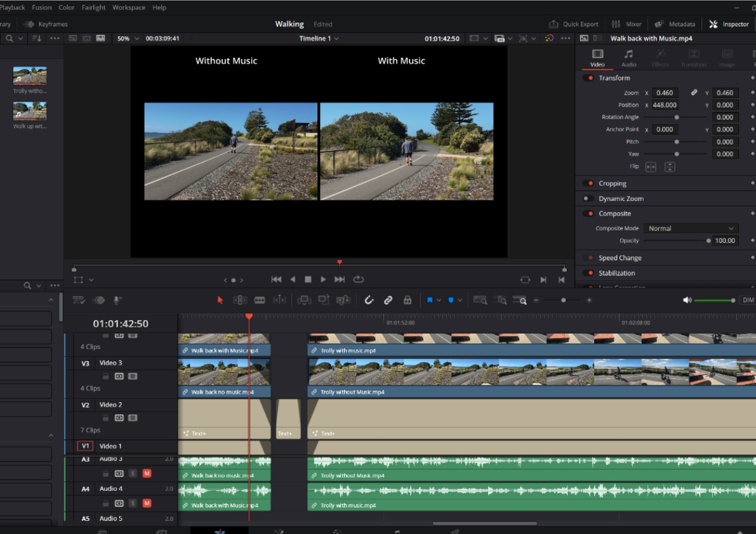Toggle the timeline Snapping magnet icon
Viewport: 756px width, 534px height.
coord(369,300)
